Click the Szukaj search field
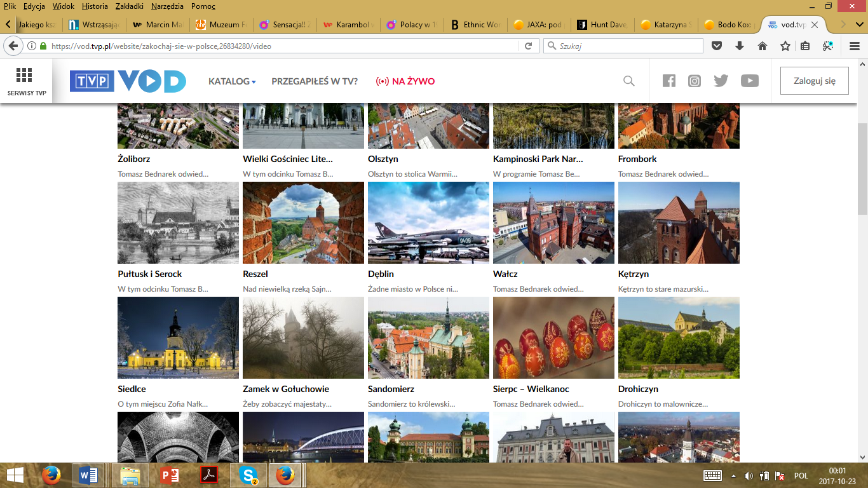 623,46
